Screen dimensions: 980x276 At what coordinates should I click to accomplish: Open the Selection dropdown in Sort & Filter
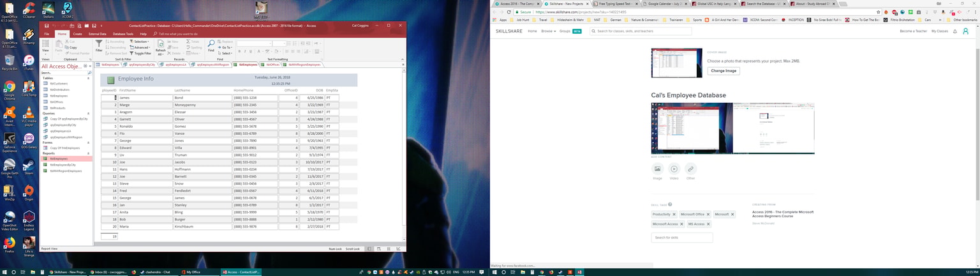140,42
